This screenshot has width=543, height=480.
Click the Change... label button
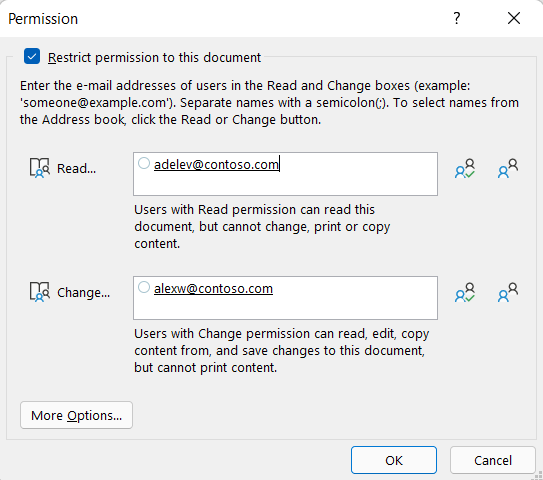[83, 293]
